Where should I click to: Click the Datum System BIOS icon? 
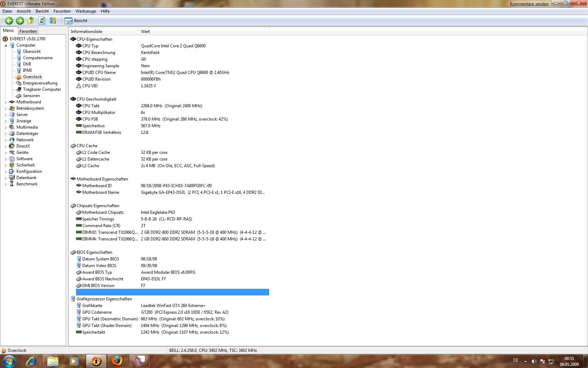point(79,259)
